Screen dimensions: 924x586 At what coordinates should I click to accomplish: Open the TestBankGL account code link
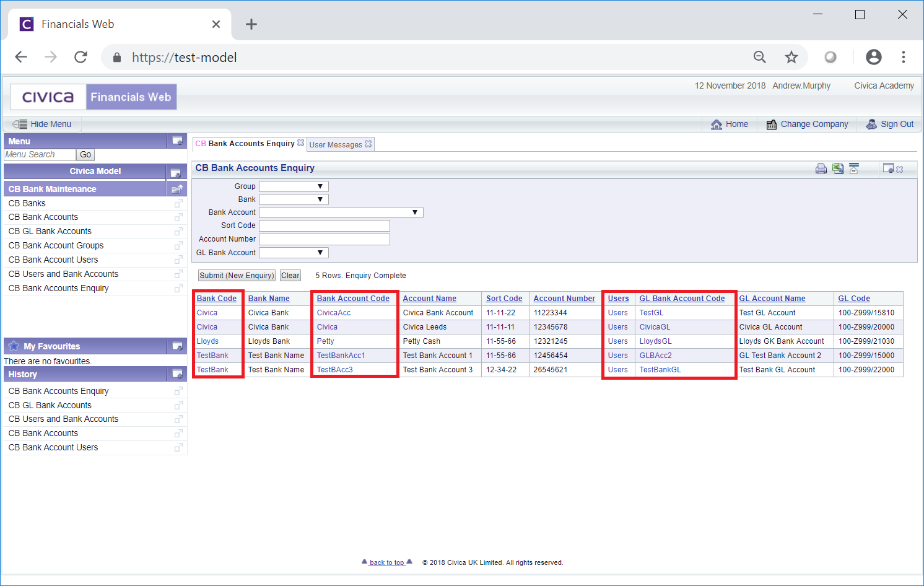[x=660, y=370]
